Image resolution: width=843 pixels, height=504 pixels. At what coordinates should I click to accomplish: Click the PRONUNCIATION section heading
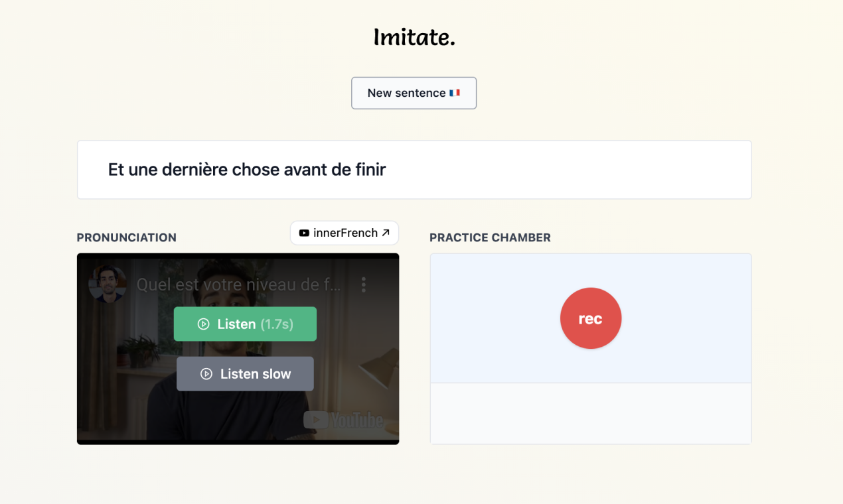pyautogui.click(x=126, y=237)
